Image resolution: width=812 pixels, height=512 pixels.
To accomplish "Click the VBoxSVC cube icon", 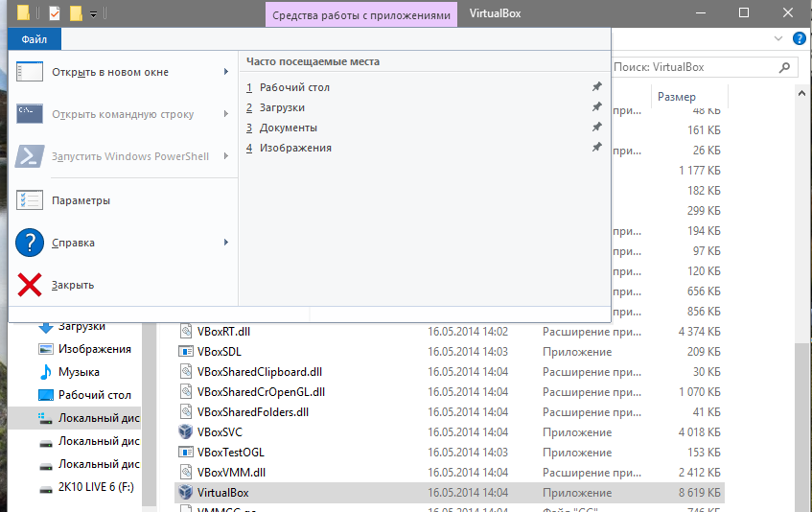I will pos(185,431).
